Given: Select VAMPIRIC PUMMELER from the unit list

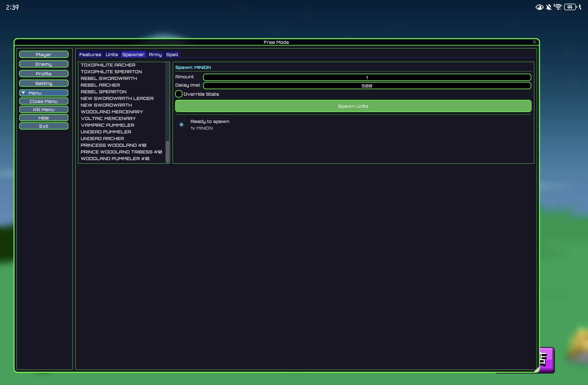Looking at the screenshot, I should [107, 125].
